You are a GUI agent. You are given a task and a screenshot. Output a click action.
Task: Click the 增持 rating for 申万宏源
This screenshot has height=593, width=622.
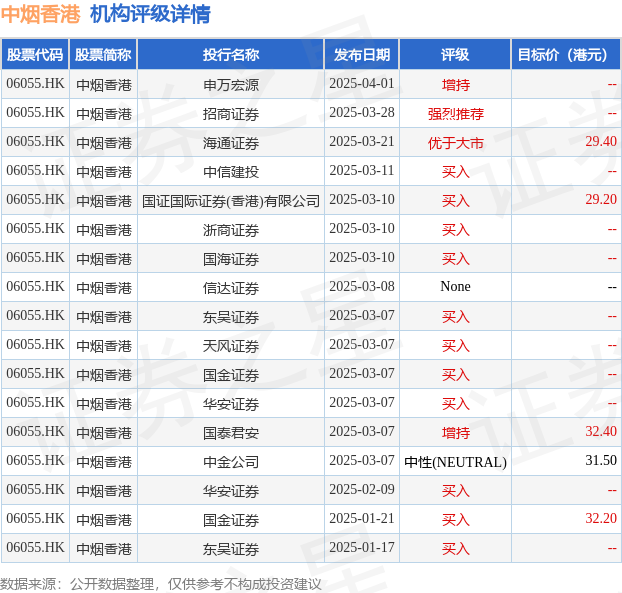tap(455, 84)
